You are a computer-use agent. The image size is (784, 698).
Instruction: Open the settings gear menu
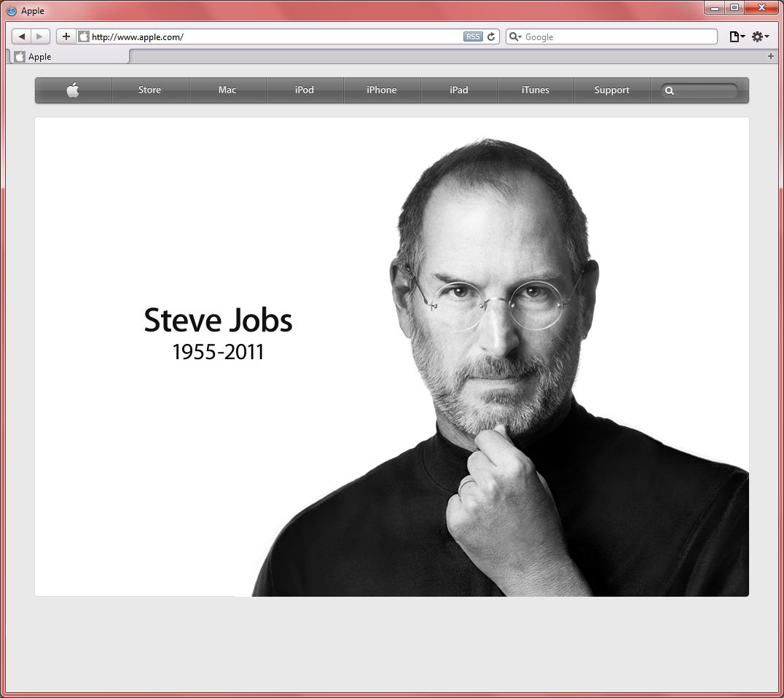point(760,36)
